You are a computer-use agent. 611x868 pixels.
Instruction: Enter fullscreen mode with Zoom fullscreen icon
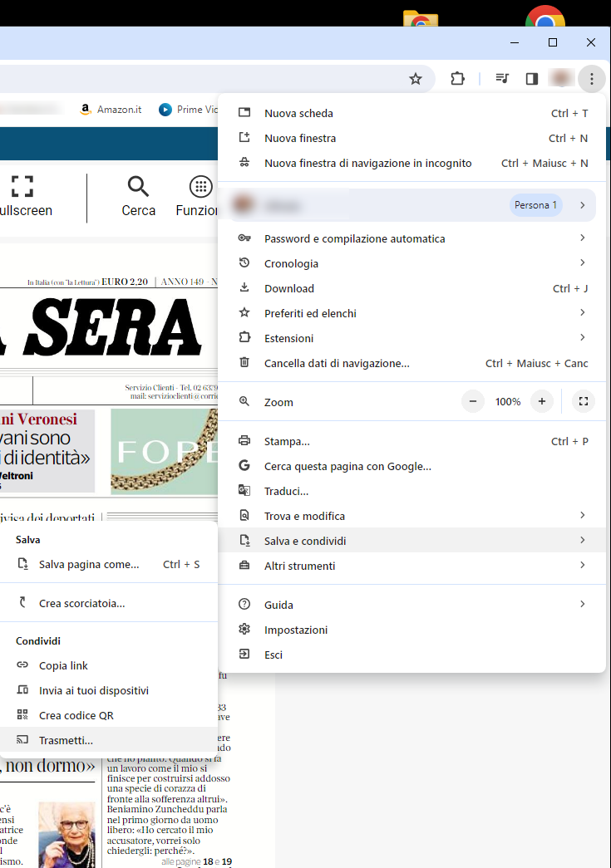[584, 402]
